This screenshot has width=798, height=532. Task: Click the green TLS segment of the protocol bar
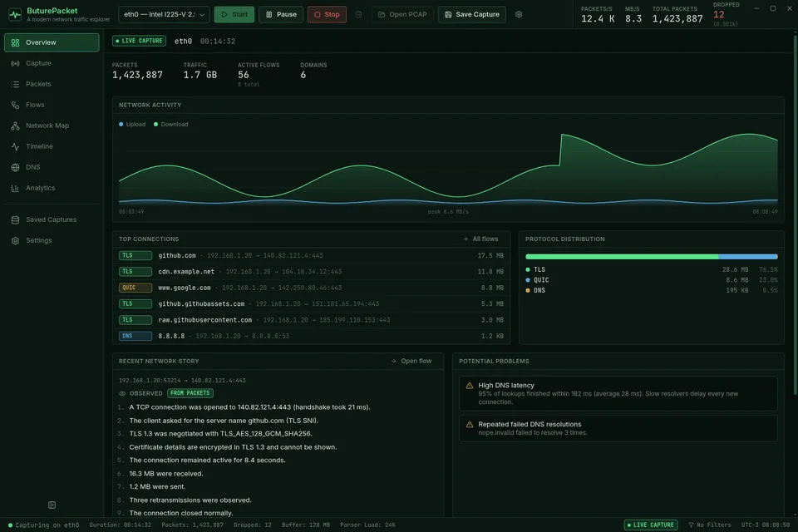[x=622, y=257]
